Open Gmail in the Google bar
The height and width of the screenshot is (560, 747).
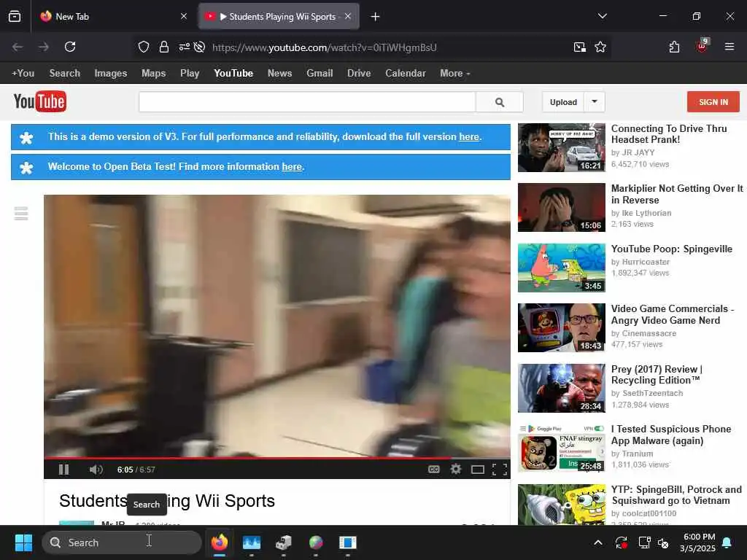[320, 74]
